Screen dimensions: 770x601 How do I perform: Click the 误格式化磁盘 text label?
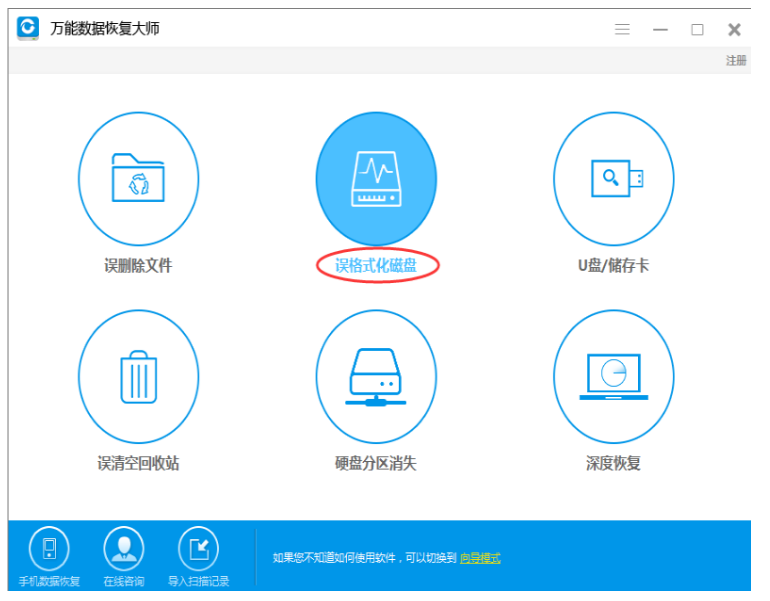pyautogui.click(x=376, y=266)
